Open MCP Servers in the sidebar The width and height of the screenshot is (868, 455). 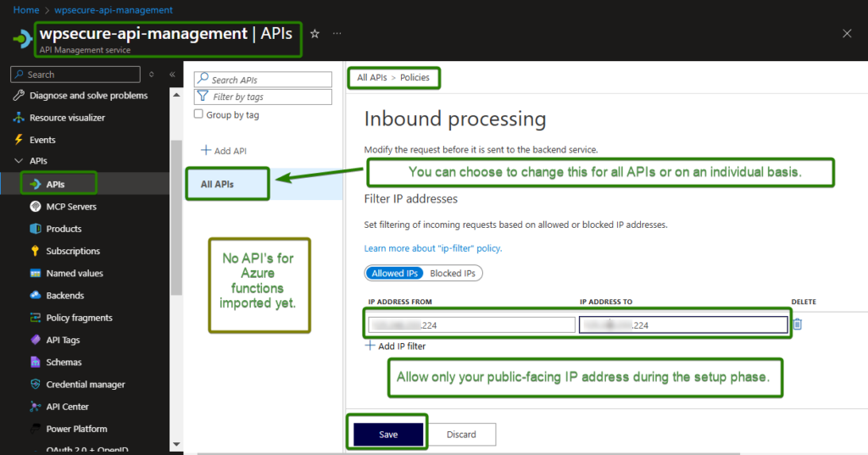click(70, 207)
